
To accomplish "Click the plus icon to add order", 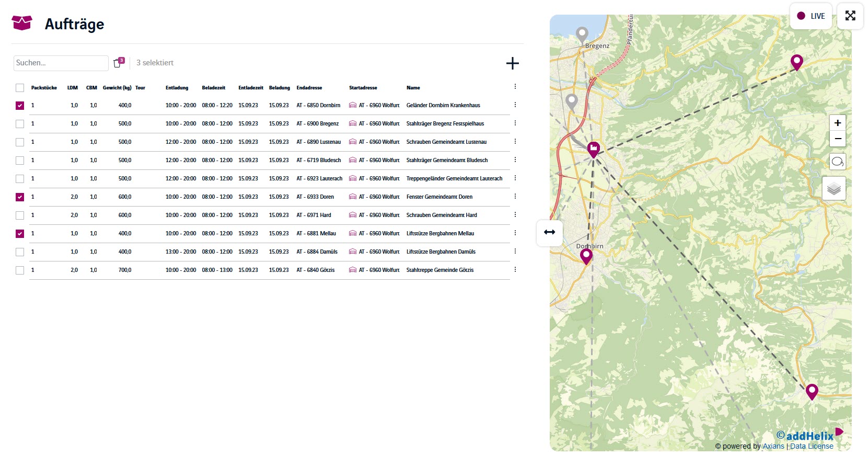I will pyautogui.click(x=512, y=63).
